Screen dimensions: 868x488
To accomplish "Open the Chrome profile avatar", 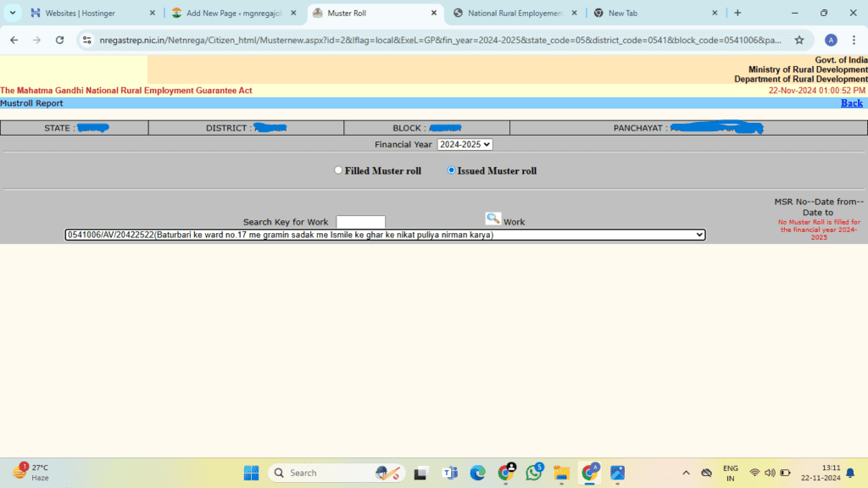I will tap(831, 40).
